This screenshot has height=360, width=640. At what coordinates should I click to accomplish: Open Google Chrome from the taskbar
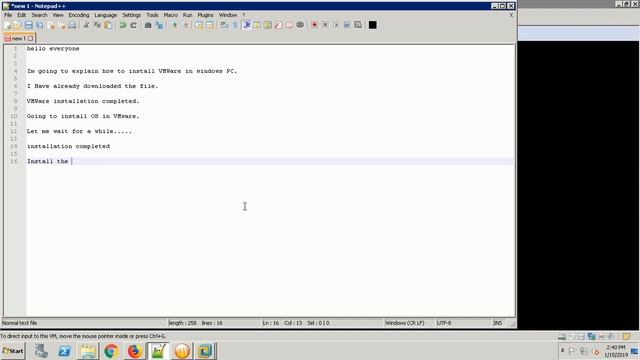pos(111,351)
